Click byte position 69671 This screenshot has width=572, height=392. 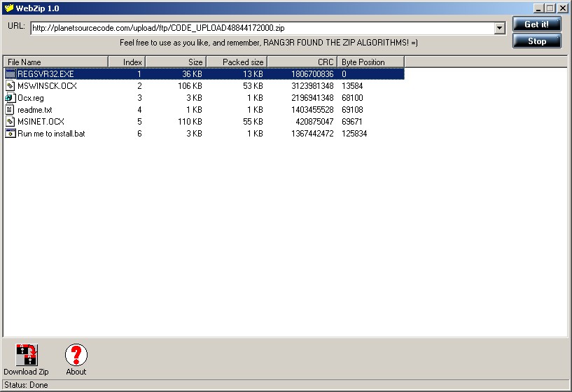click(352, 122)
